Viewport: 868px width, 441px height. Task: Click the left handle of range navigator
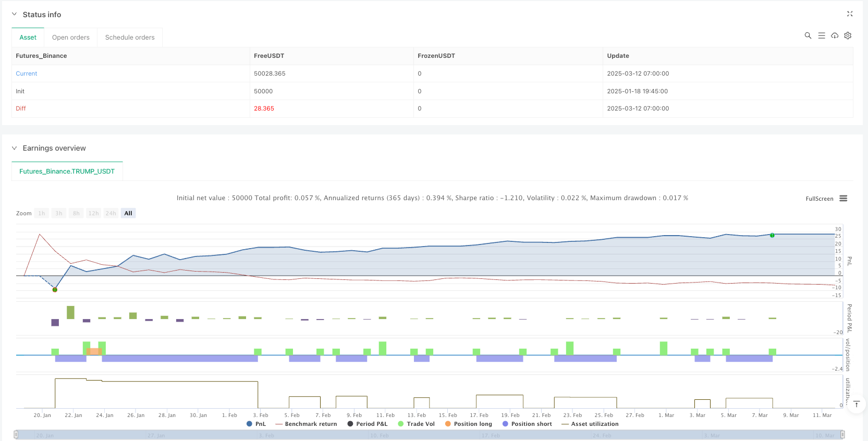point(16,435)
